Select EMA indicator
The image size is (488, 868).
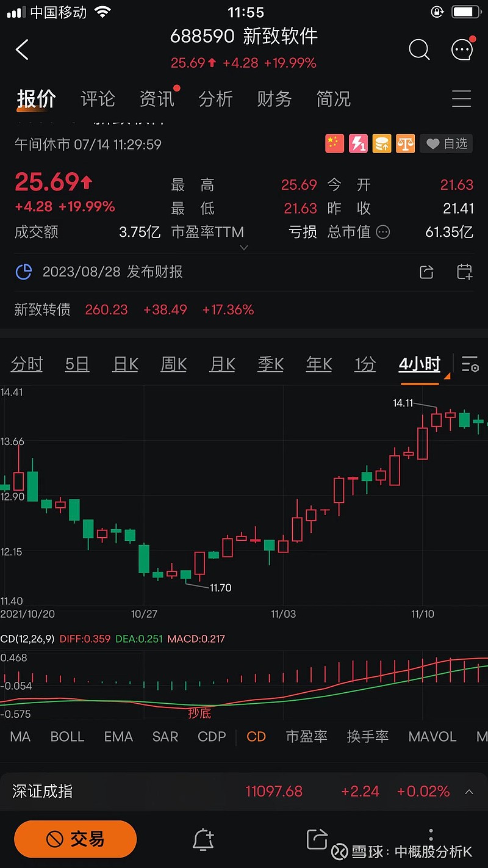pyautogui.click(x=118, y=737)
